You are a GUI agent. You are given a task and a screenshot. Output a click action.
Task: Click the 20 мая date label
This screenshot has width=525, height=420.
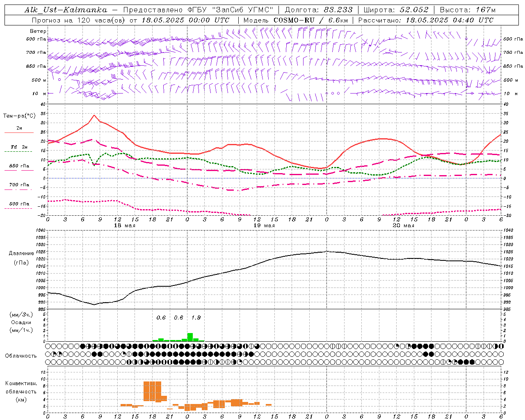coord(404,226)
